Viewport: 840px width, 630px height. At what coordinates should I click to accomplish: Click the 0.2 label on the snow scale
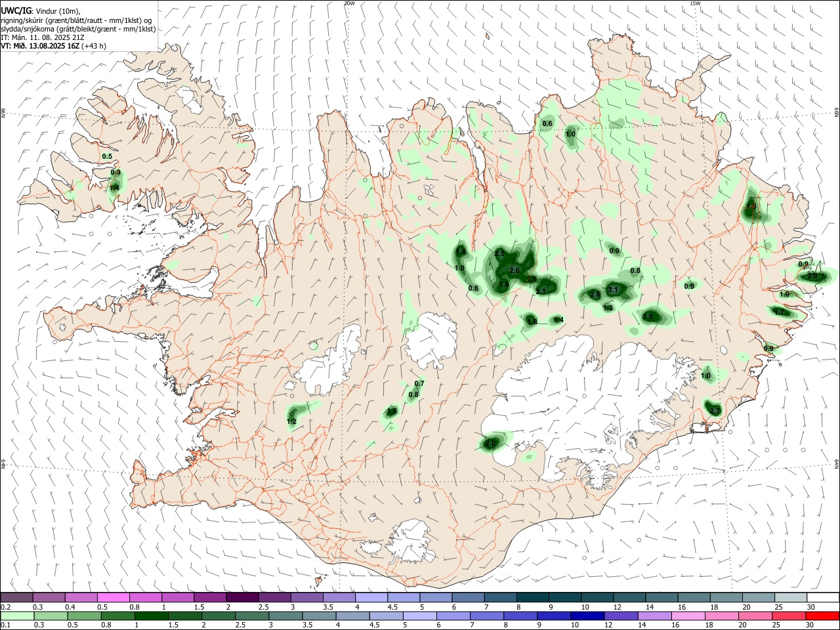(x=5, y=607)
